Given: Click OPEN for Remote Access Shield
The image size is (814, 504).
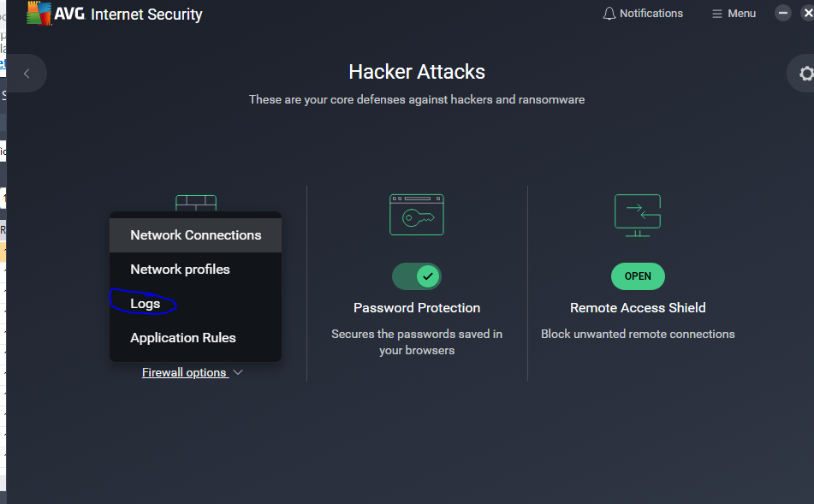Looking at the screenshot, I should (x=638, y=276).
